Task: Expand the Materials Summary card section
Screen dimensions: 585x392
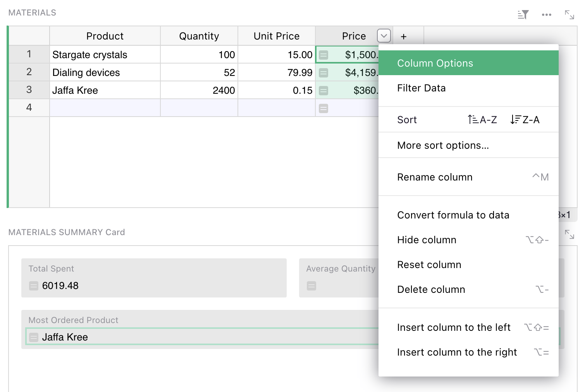Action: click(x=569, y=234)
